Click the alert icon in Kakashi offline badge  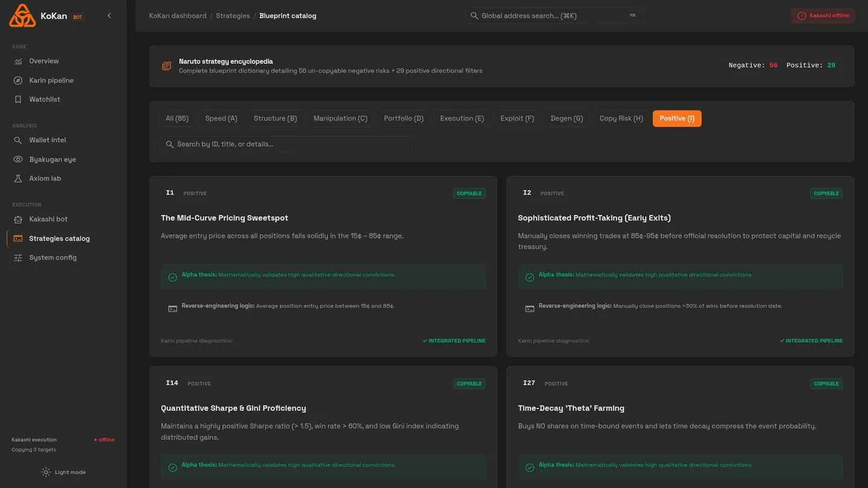click(x=802, y=16)
